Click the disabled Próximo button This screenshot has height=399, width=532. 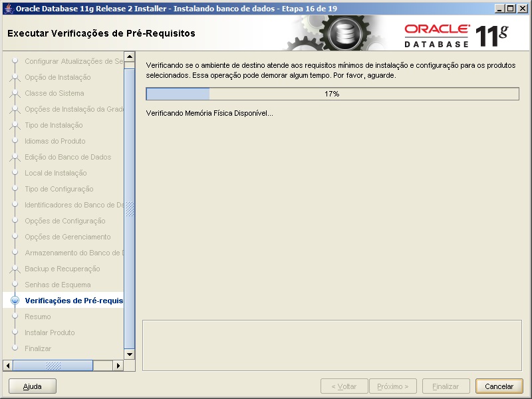point(393,386)
